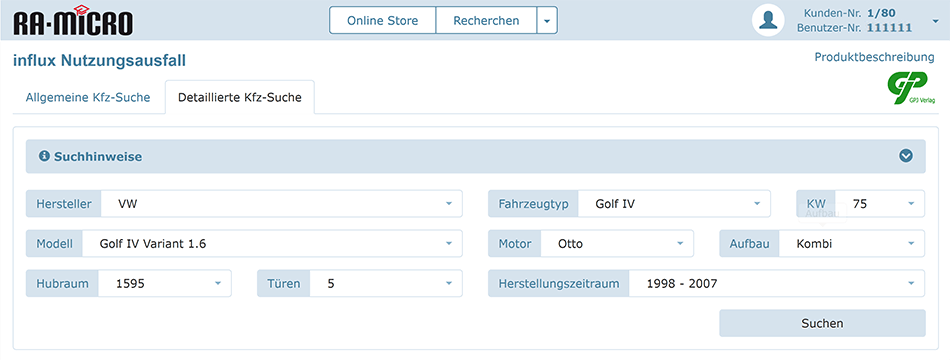This screenshot has width=950, height=360.
Task: Open the Türen dropdown showing 5
Action: pyautogui.click(x=386, y=283)
